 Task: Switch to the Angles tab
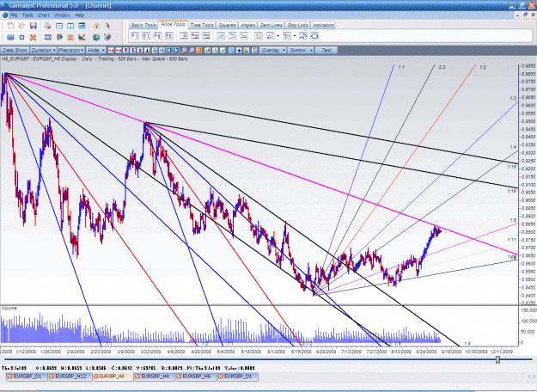tap(247, 25)
